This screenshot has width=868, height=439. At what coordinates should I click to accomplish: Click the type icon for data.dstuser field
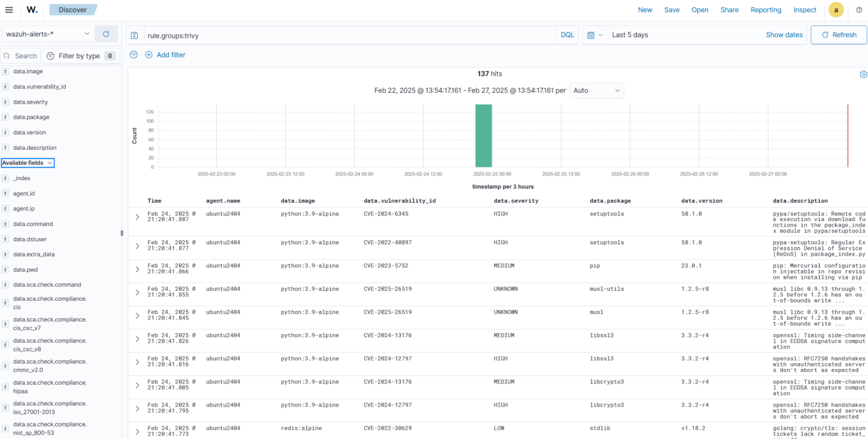pos(5,239)
